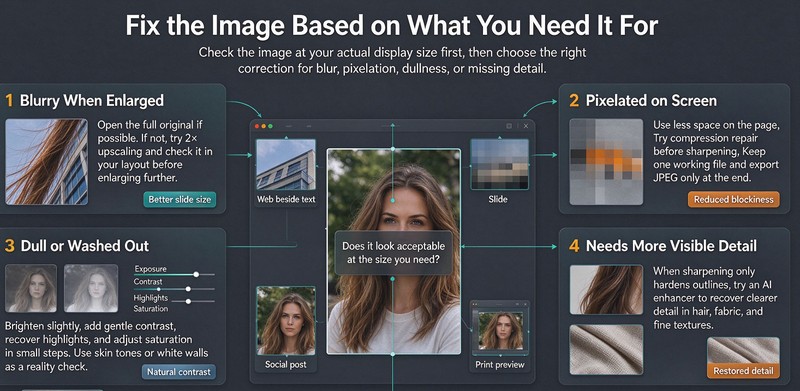Click the small fabric thumbnail above Restored detail
The image size is (800, 391).
(743, 350)
